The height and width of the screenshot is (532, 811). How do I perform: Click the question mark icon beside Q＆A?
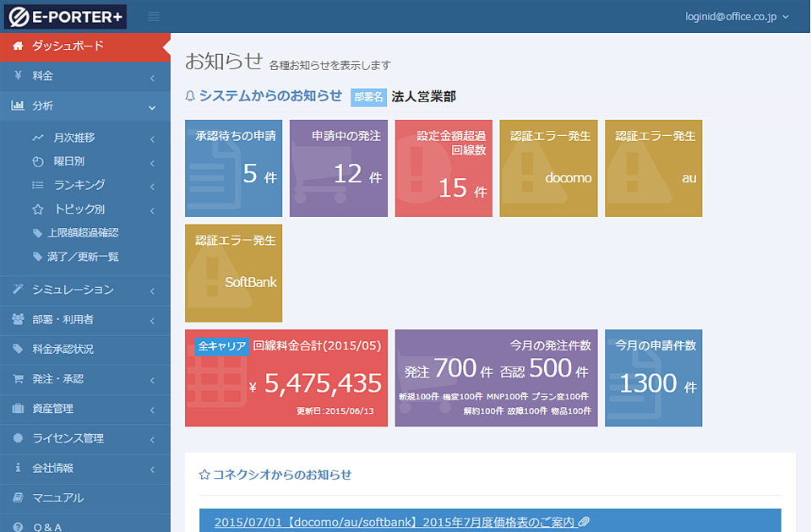18,527
